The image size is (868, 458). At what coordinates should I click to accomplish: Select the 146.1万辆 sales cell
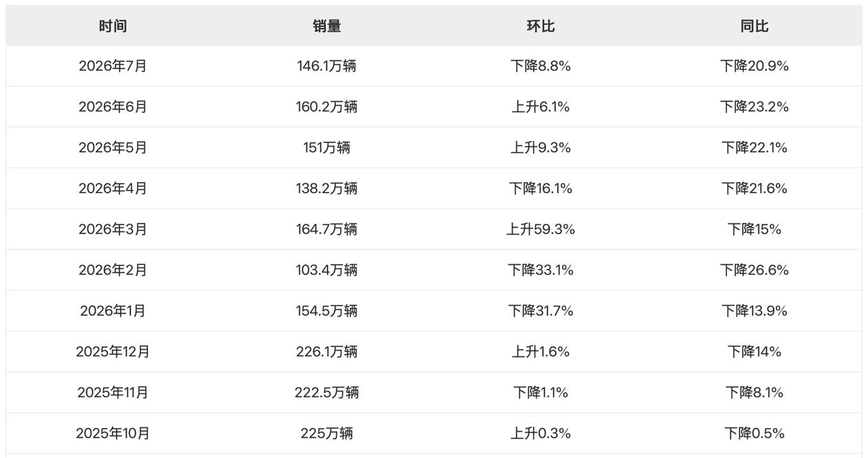pos(327,66)
